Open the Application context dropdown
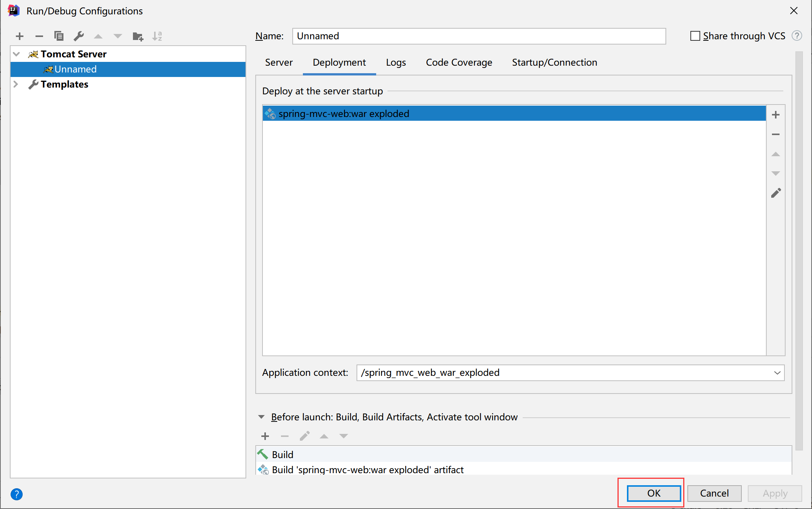Viewport: 812px width, 509px height. (777, 373)
